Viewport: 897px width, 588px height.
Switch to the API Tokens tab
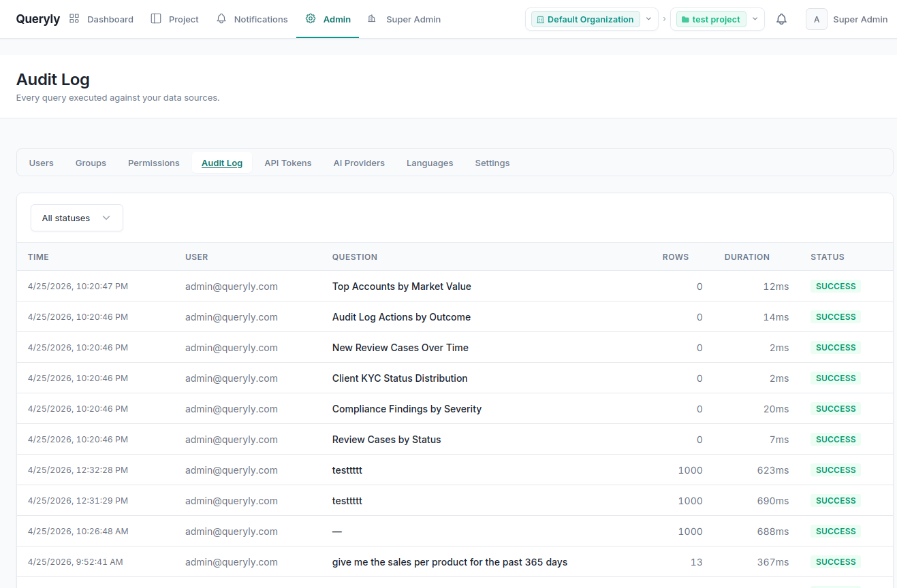287,163
